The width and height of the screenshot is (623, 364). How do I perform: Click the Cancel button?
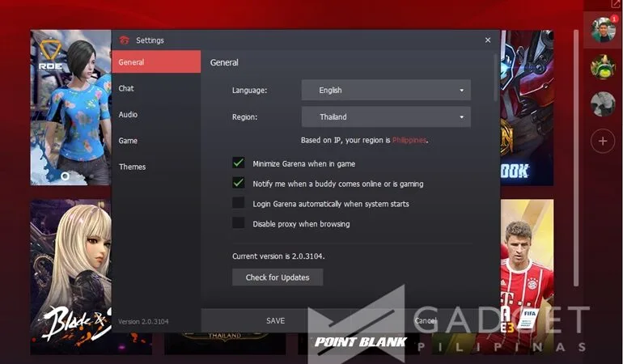click(x=426, y=320)
